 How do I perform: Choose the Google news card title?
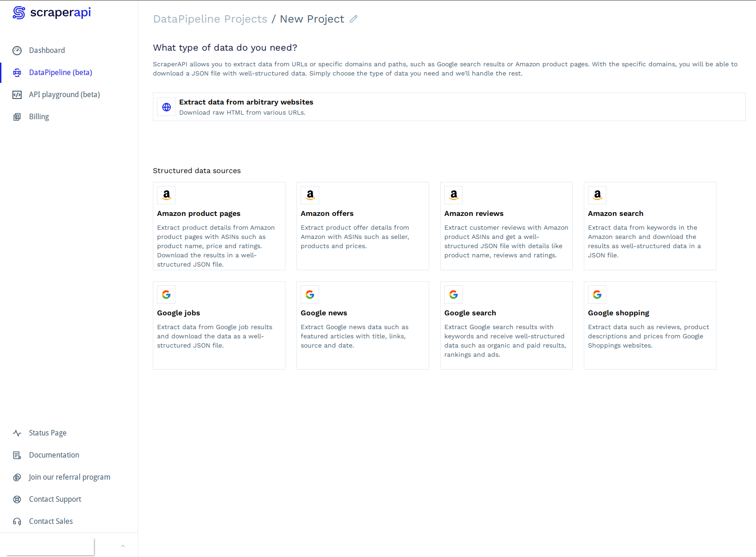point(324,313)
